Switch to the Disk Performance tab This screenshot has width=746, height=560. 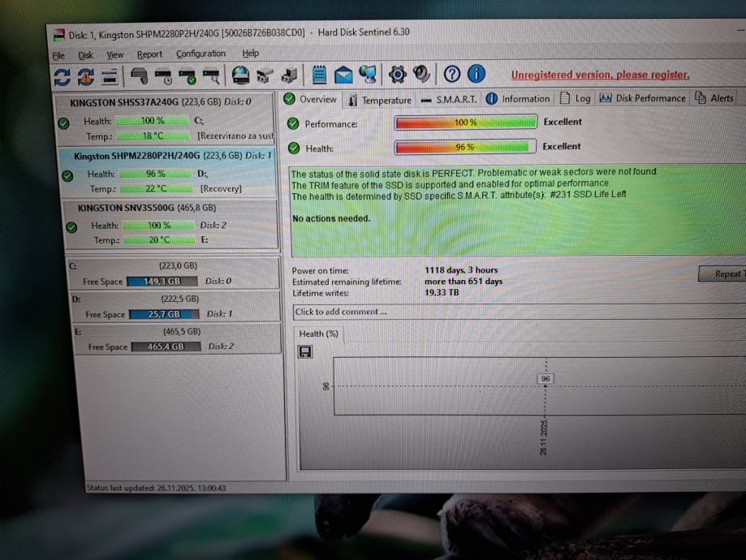click(x=642, y=98)
